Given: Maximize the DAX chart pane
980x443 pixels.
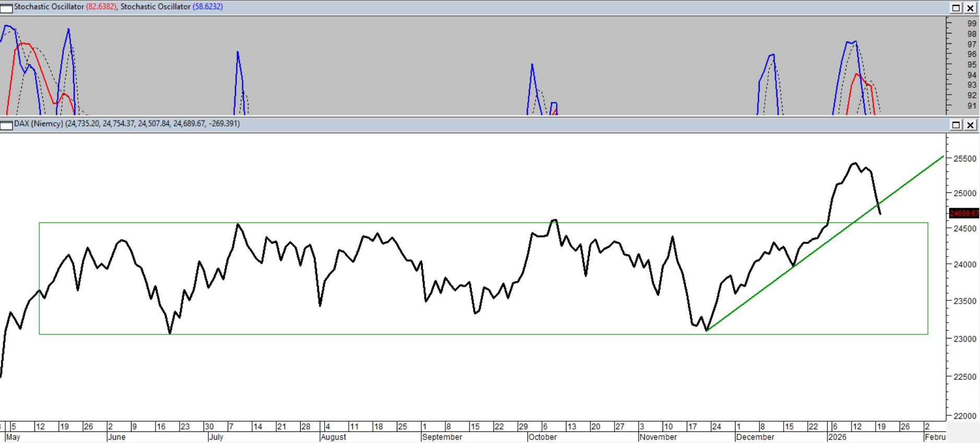Looking at the screenshot, I should click(x=956, y=125).
